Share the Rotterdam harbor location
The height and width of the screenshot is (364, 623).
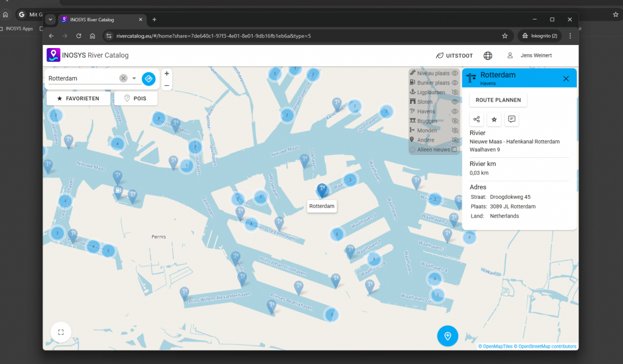(477, 120)
